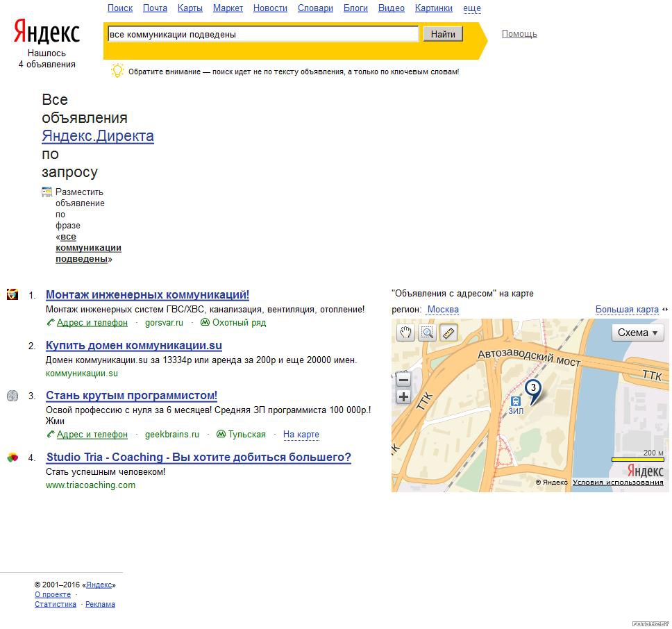Click favicon beside Монтаж инженерных коммуникаций ad
672x629 pixels.
(x=12, y=294)
